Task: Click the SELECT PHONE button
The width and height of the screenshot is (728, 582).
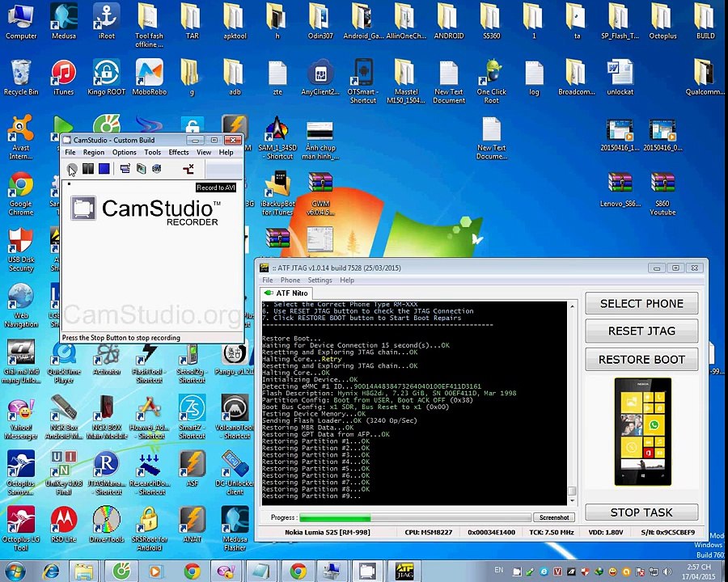Action: coord(641,304)
